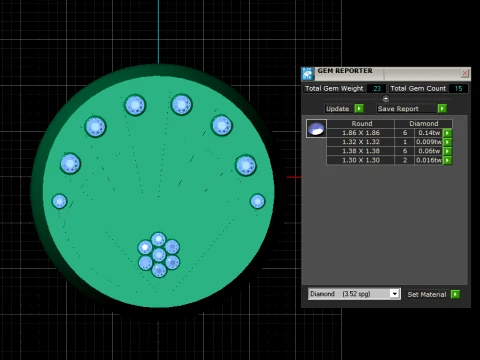Select the center gem of the bottom cluster

pyautogui.click(x=159, y=255)
